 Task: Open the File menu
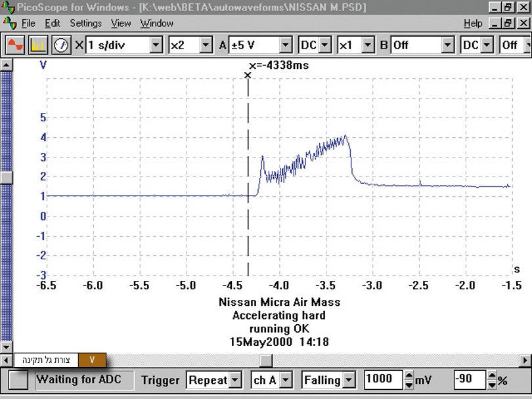(28, 23)
